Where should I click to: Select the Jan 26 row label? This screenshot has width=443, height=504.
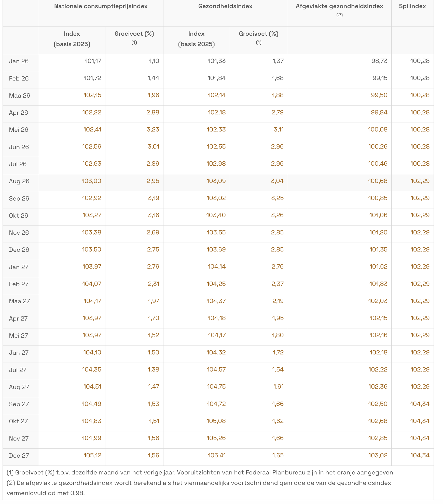tap(19, 61)
